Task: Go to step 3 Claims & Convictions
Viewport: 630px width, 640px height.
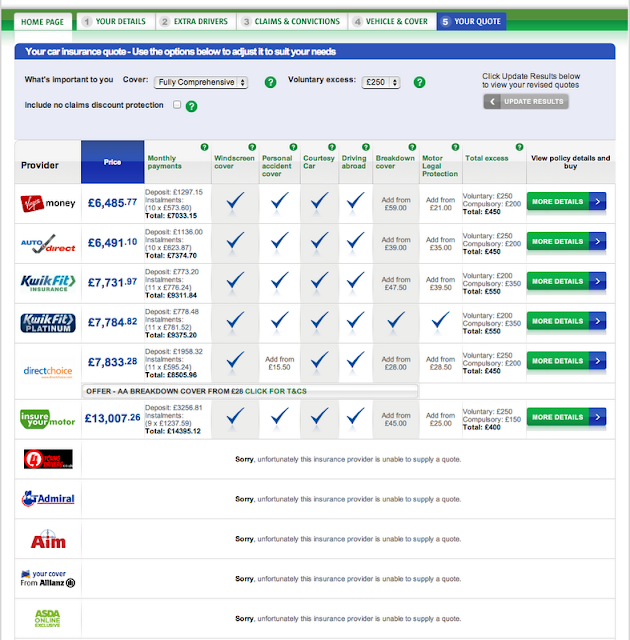Action: click(292, 21)
